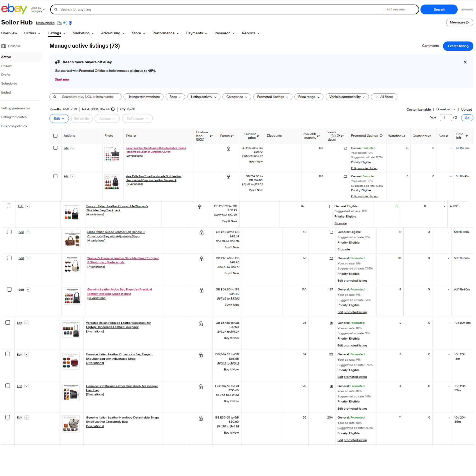Open the blue Edit bulk dropdown
Image resolution: width=476 pixels, height=476 pixels.
click(59, 119)
